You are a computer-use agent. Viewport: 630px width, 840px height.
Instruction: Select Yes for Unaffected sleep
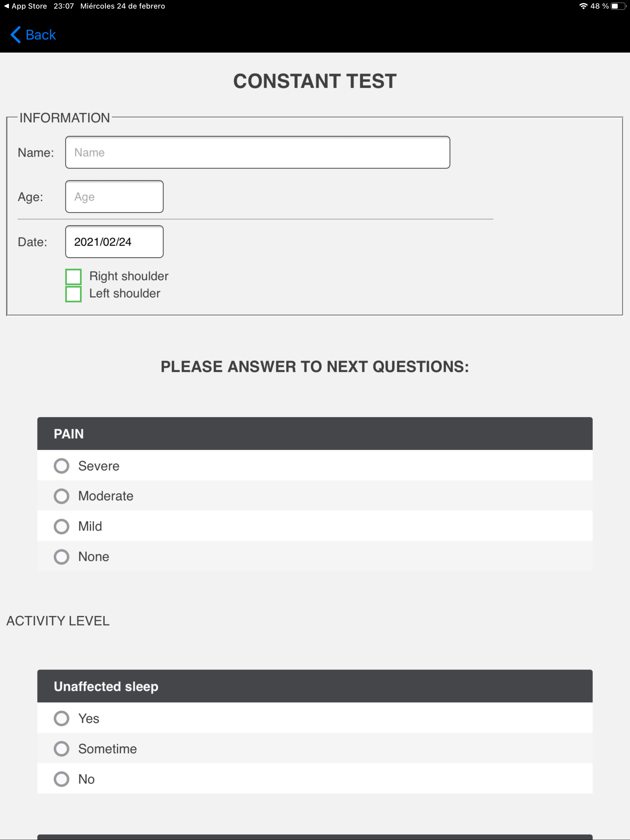[61, 718]
